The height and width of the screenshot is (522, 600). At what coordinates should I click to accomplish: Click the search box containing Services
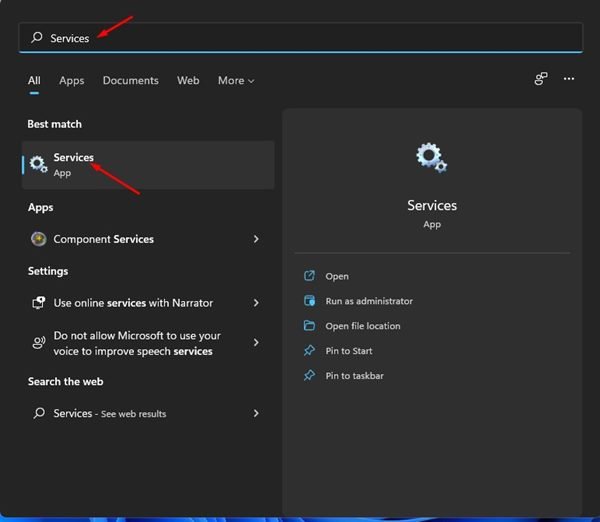pyautogui.click(x=300, y=38)
